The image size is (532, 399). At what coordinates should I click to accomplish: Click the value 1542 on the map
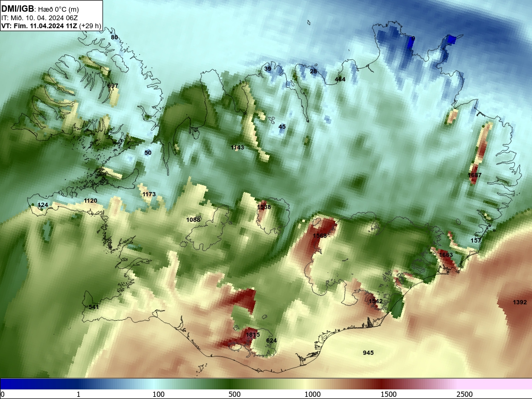376,301
